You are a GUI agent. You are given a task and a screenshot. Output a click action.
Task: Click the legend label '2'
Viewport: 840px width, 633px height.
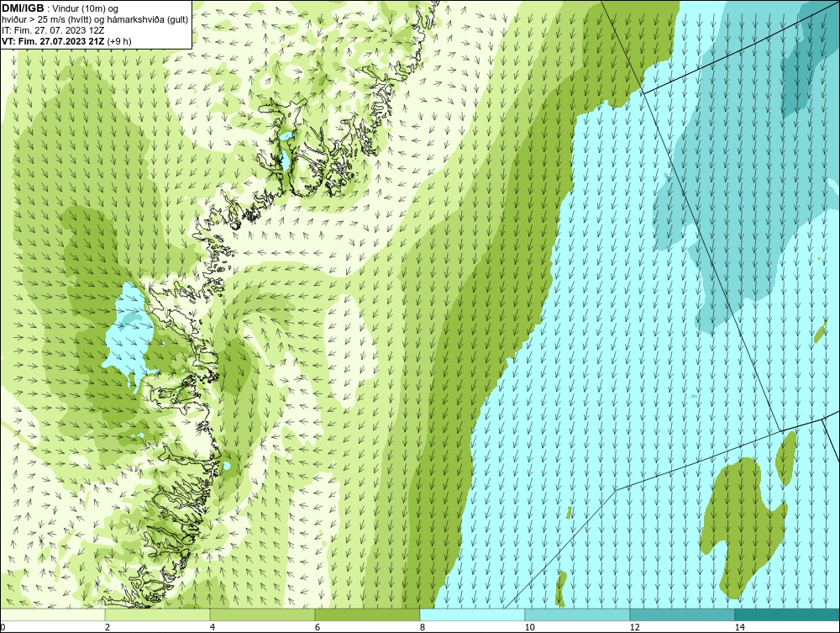(108, 628)
